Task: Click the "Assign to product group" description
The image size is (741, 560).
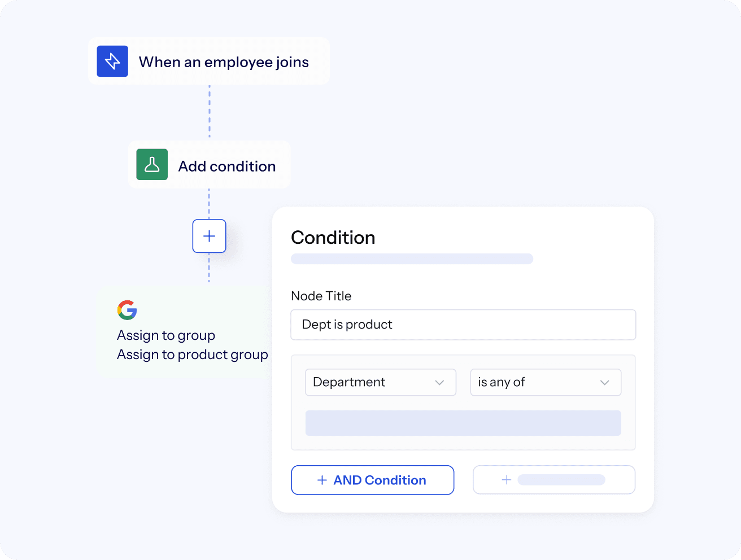Action: tap(193, 355)
